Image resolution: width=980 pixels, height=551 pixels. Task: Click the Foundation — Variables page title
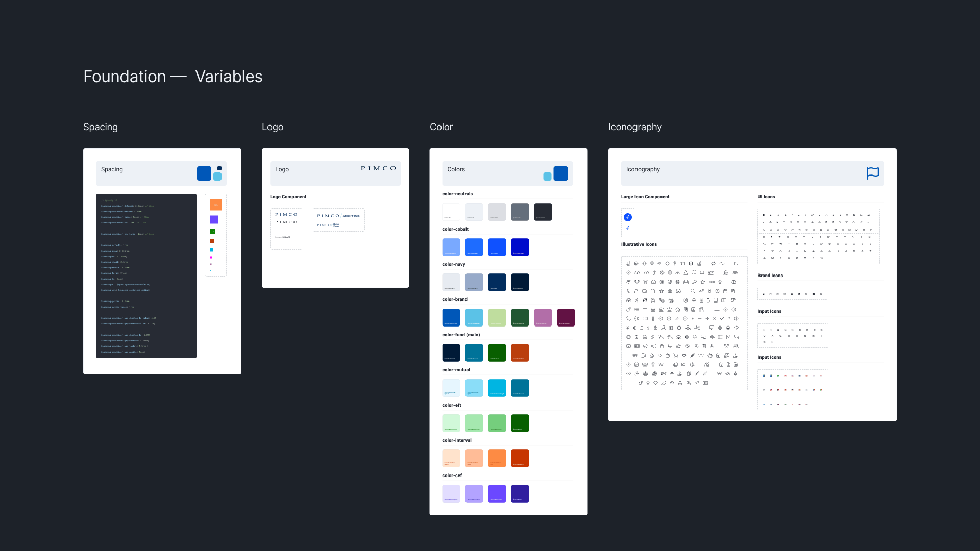pyautogui.click(x=173, y=77)
